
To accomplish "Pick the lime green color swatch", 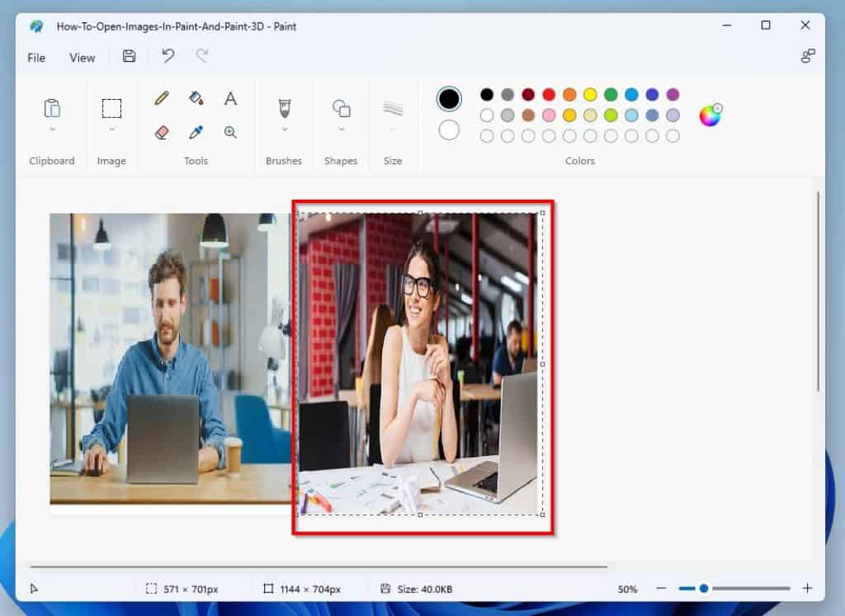I will (x=611, y=115).
